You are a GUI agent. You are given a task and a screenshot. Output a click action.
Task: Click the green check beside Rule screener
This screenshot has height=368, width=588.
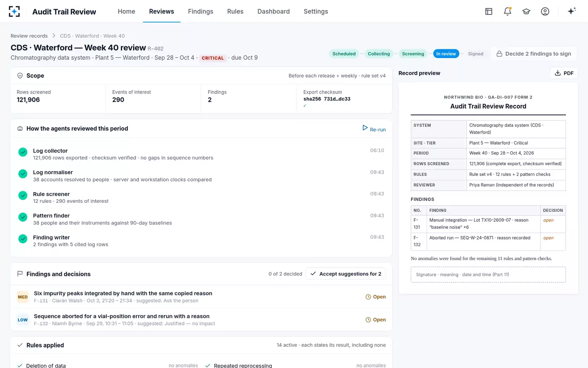coord(23,195)
